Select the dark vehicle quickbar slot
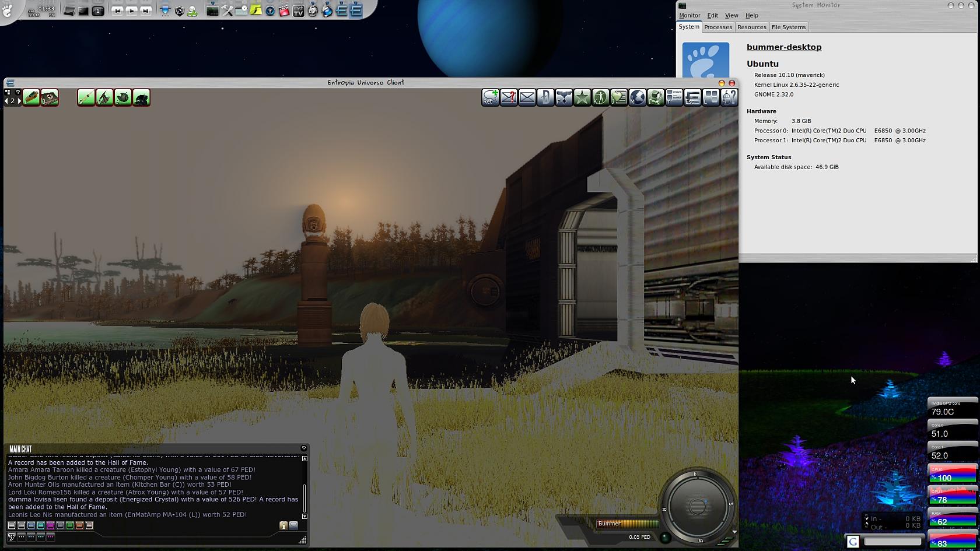Screen dimensions: 980x551 pyautogui.click(x=141, y=97)
